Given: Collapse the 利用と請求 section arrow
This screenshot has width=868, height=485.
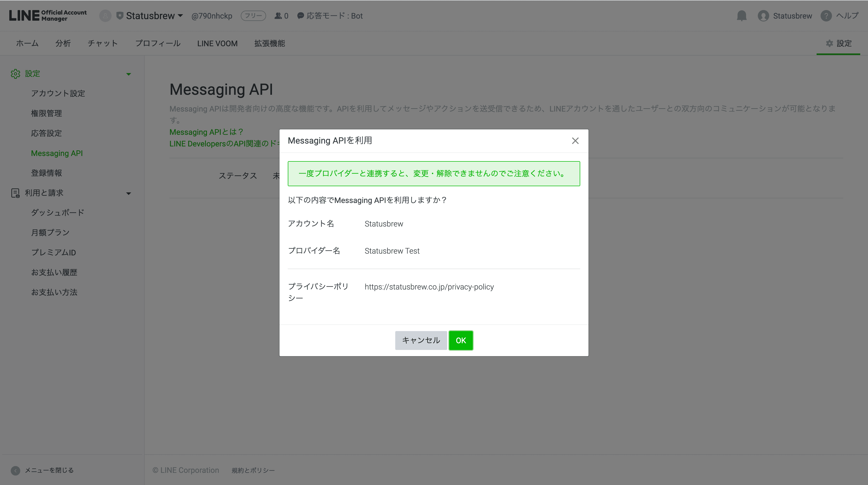Looking at the screenshot, I should click(x=128, y=193).
